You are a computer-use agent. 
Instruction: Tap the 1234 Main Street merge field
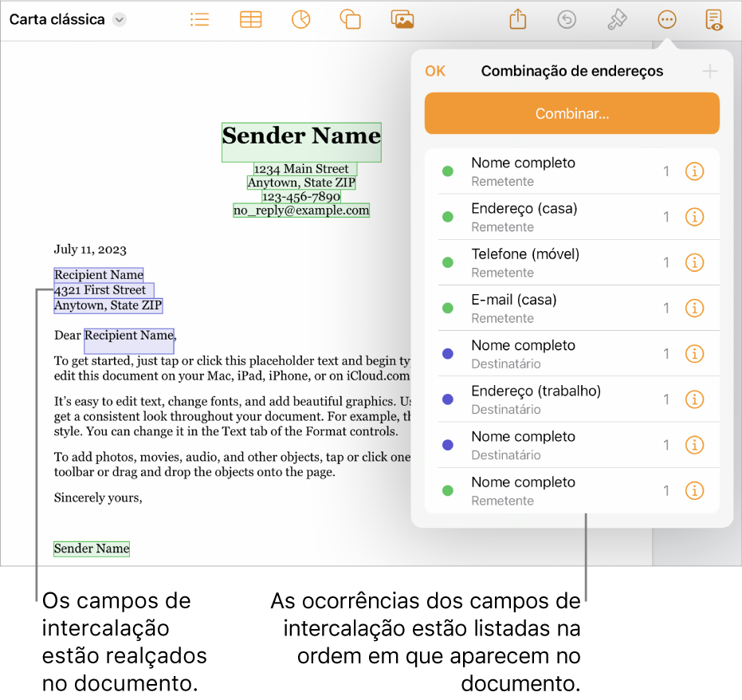305,169
